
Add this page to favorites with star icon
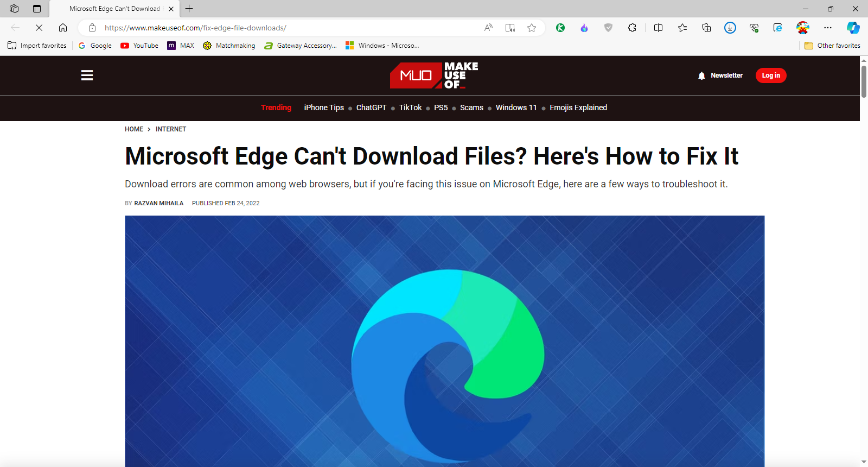point(532,28)
